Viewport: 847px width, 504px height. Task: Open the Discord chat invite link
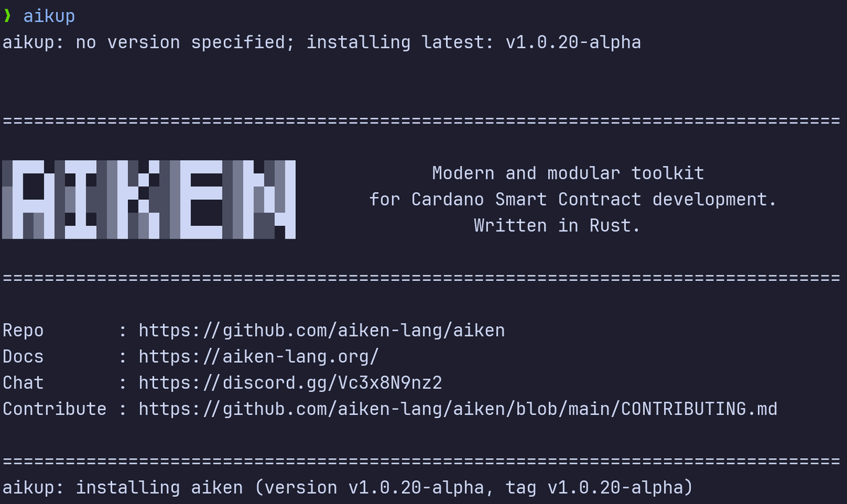click(x=290, y=383)
